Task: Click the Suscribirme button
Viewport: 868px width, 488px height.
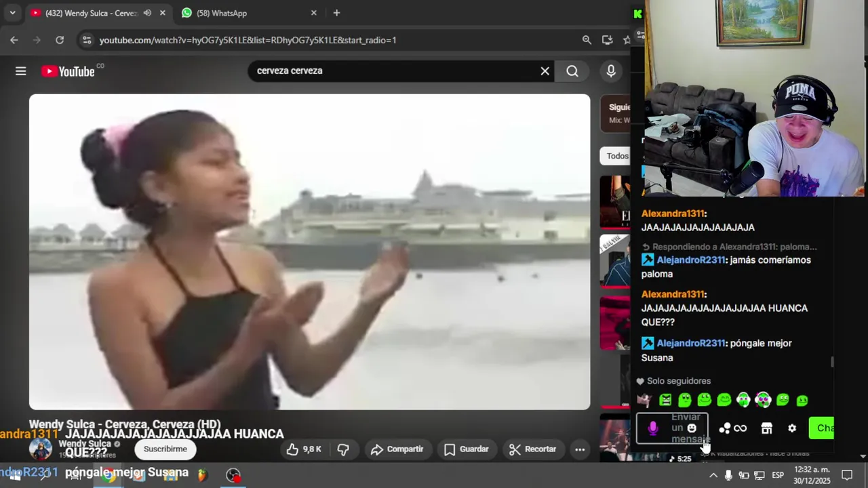Action: click(165, 449)
